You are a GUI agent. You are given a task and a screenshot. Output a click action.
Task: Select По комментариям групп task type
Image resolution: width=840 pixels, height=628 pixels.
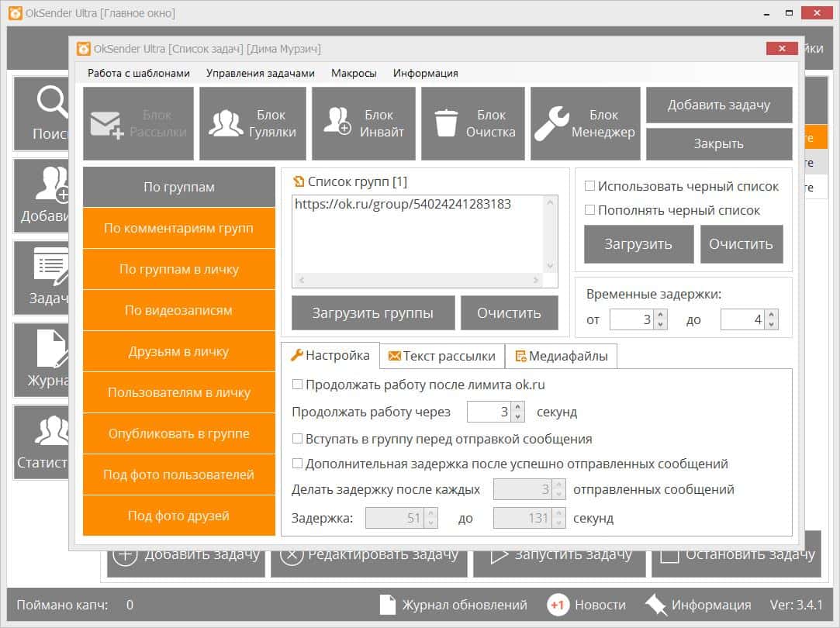point(179,228)
